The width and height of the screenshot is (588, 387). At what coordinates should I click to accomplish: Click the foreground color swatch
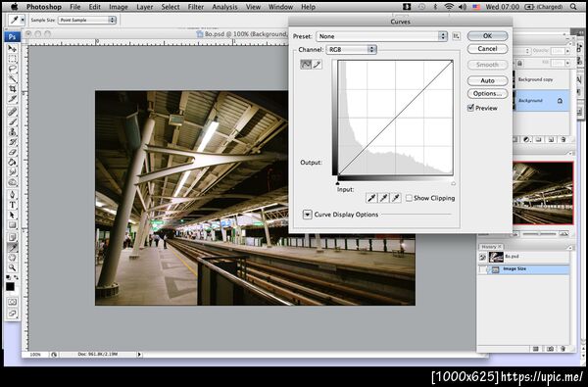(10, 287)
